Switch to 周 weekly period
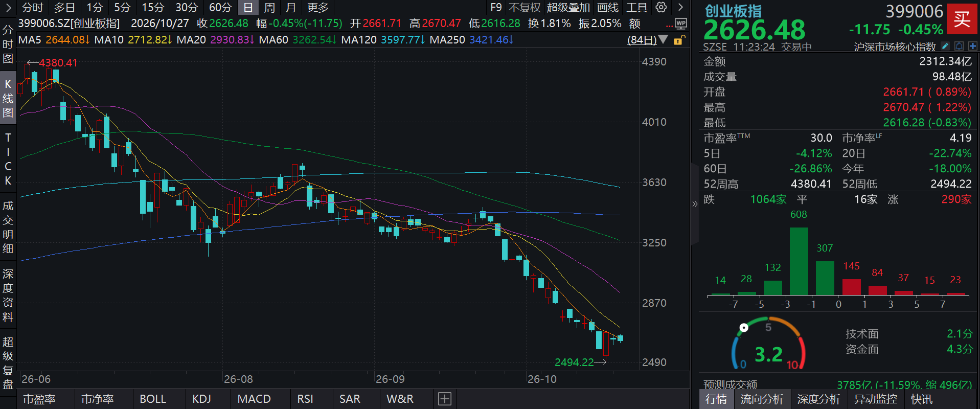Viewport: 980px width, 409px height. click(269, 7)
